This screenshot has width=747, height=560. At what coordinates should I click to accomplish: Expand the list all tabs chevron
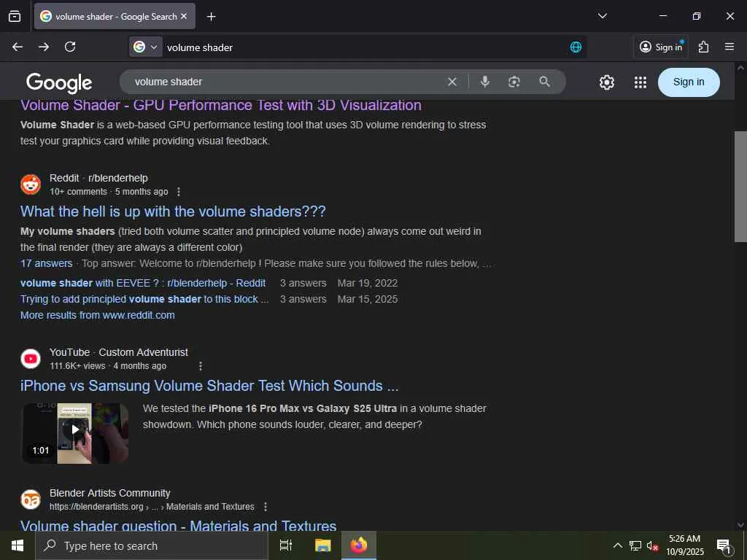602,16
